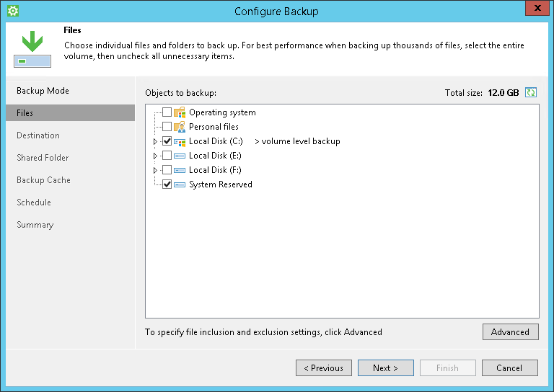Tick the Local Disk (E:) checkbox
554x392 pixels.
[167, 156]
